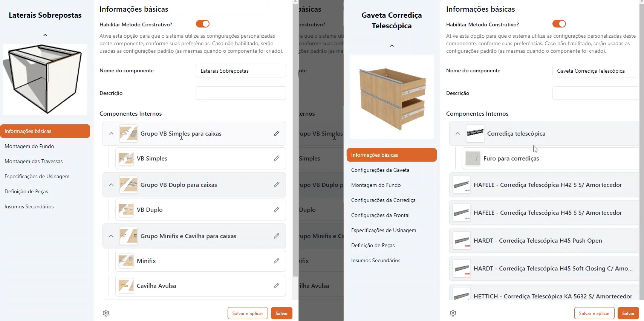Open Montagem das Travessas section

pyautogui.click(x=34, y=161)
